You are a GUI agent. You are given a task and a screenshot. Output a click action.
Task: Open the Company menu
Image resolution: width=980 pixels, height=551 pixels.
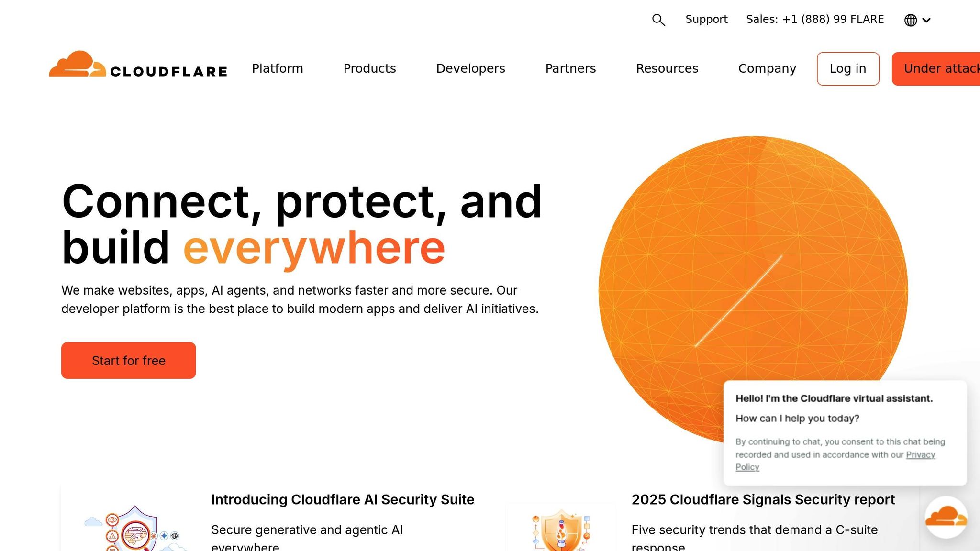point(767,68)
